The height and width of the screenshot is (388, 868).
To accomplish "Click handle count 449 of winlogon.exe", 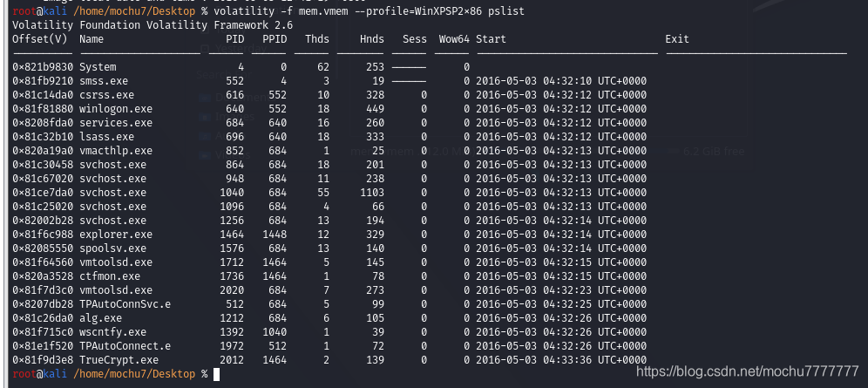I will point(376,109).
